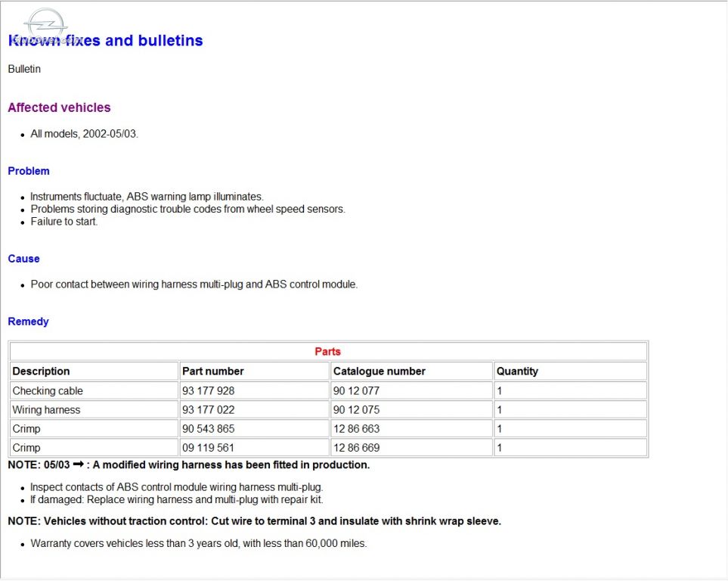Click the 'Part number' column header
Image resolution: width=728 pixels, height=581 pixels.
[x=255, y=371]
